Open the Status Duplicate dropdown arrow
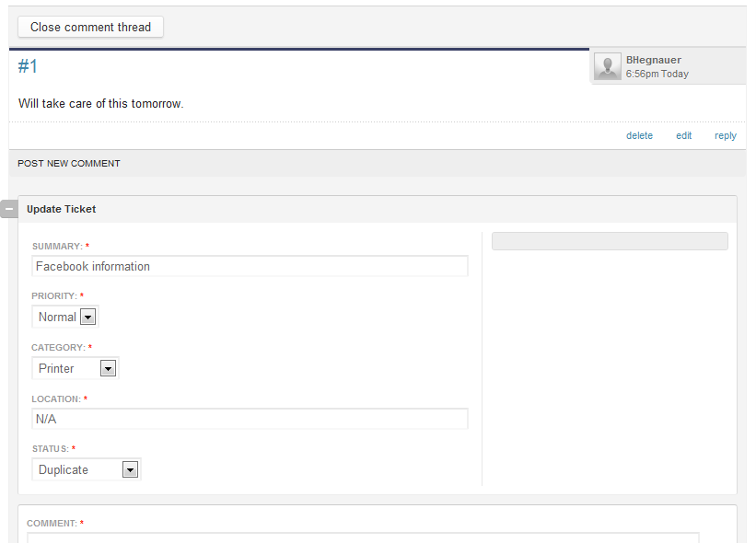756x543 pixels. tap(130, 469)
